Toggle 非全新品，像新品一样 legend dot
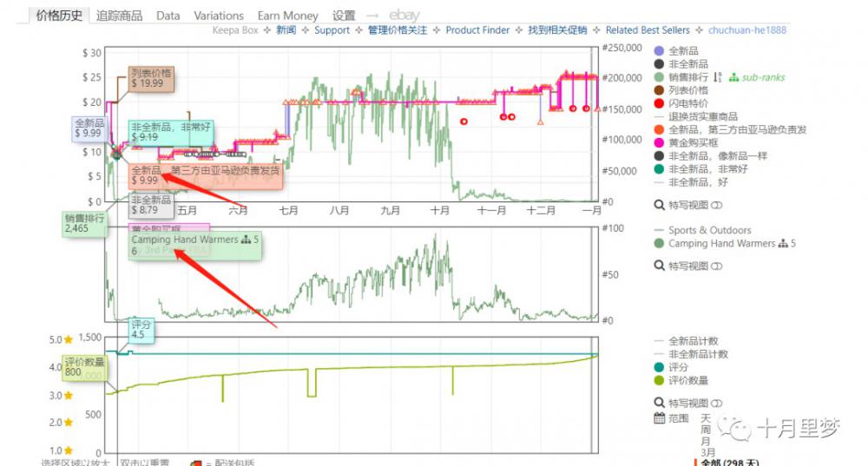This screenshot has height=466, width=868. tap(659, 156)
